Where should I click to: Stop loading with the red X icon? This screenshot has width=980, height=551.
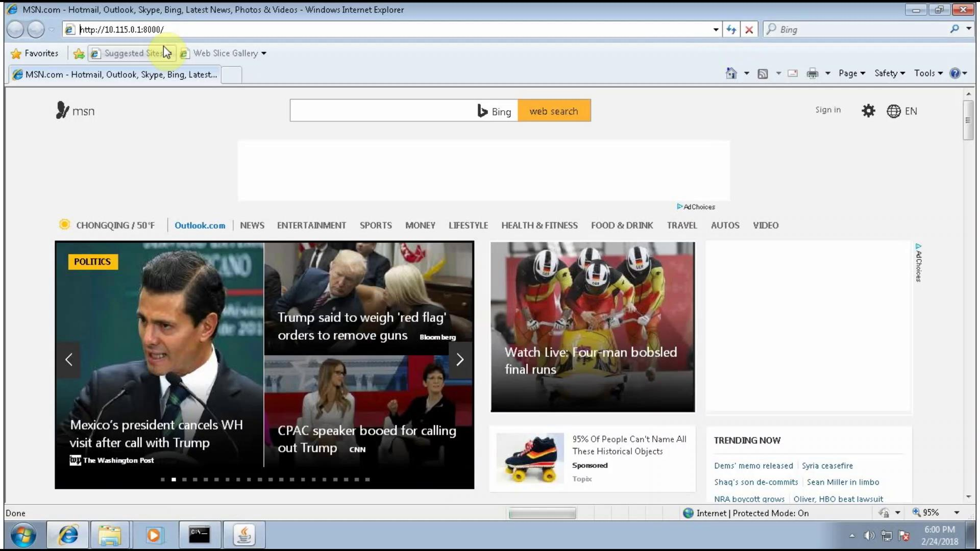[x=749, y=30]
